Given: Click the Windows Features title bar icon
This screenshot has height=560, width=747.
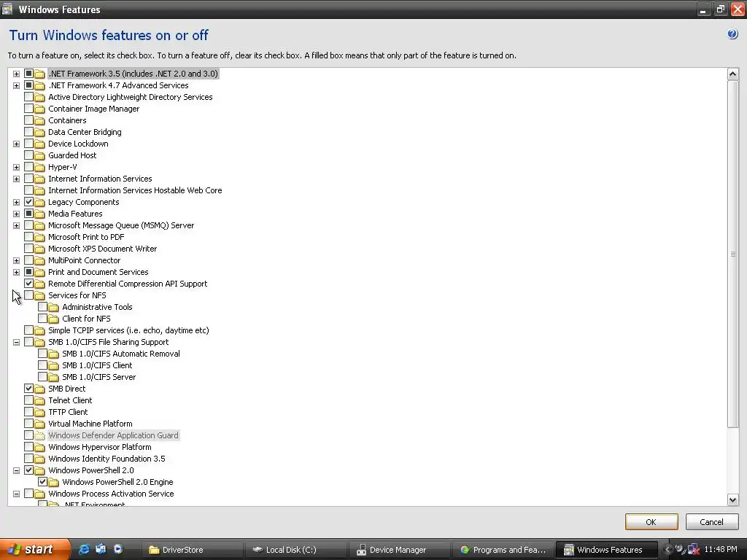Looking at the screenshot, I should pos(7,9).
